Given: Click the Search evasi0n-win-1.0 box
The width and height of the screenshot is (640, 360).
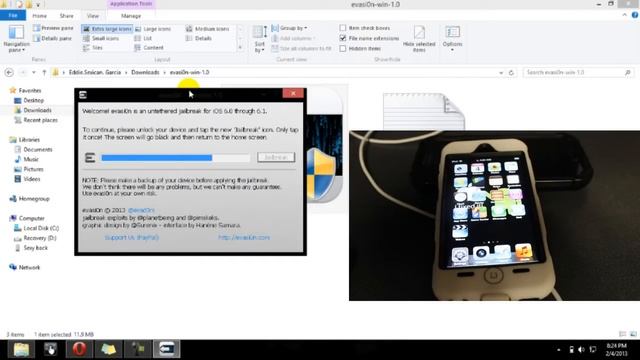Looking at the screenshot, I should click(x=578, y=72).
